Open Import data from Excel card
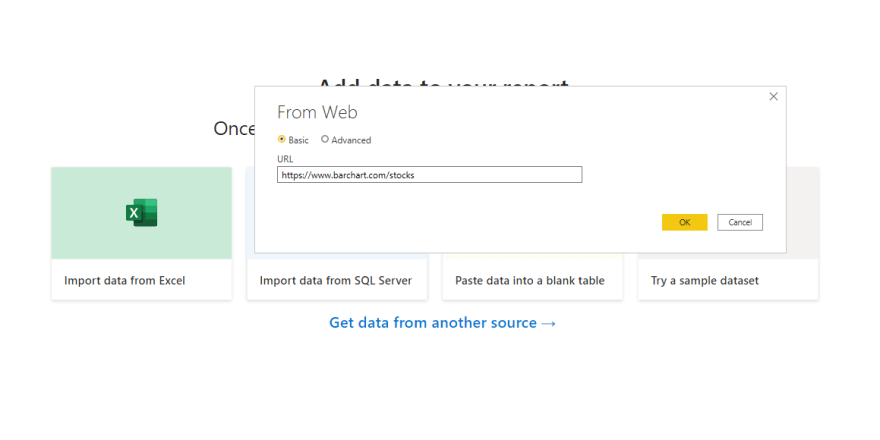880x440 pixels. (141, 233)
